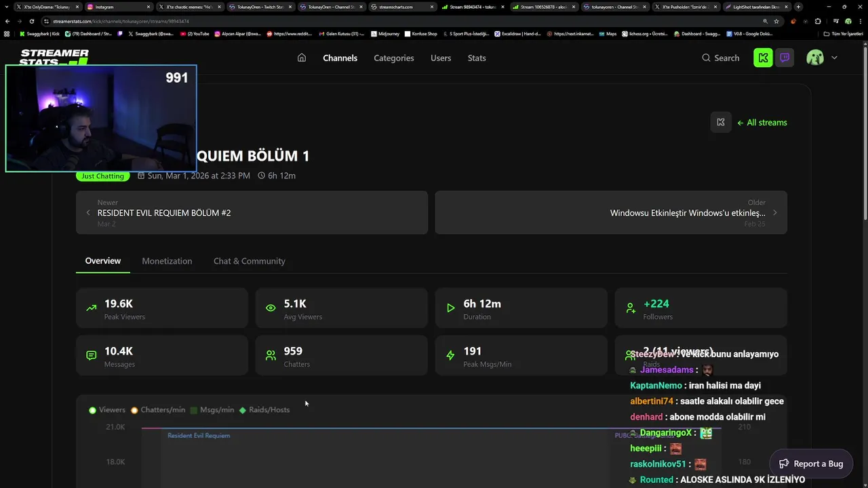Switch to the Instagram browser tab

119,7
